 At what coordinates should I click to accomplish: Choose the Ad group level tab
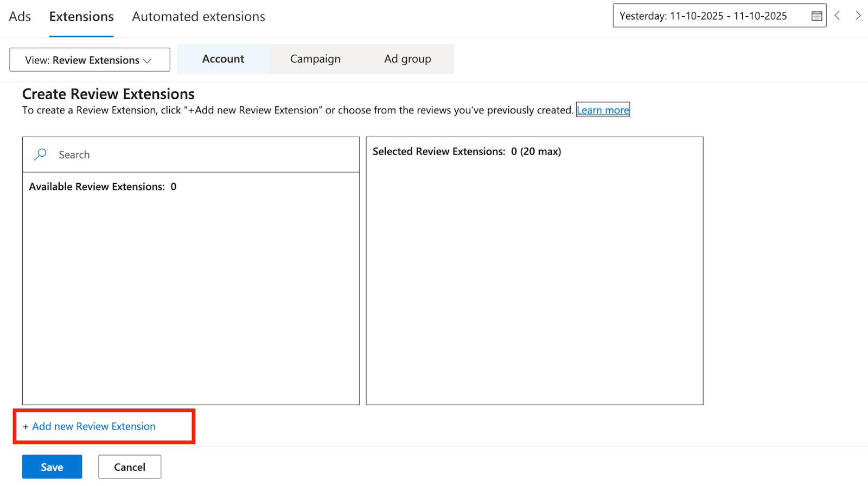click(x=407, y=59)
